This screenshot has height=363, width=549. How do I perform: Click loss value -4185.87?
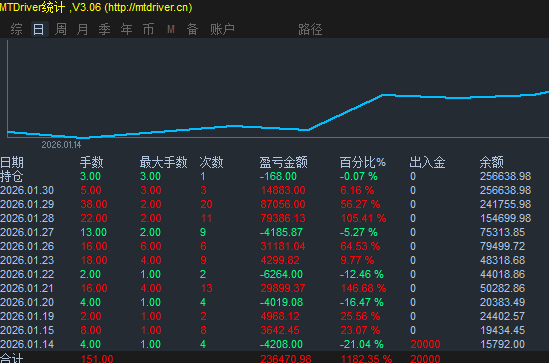coord(282,232)
